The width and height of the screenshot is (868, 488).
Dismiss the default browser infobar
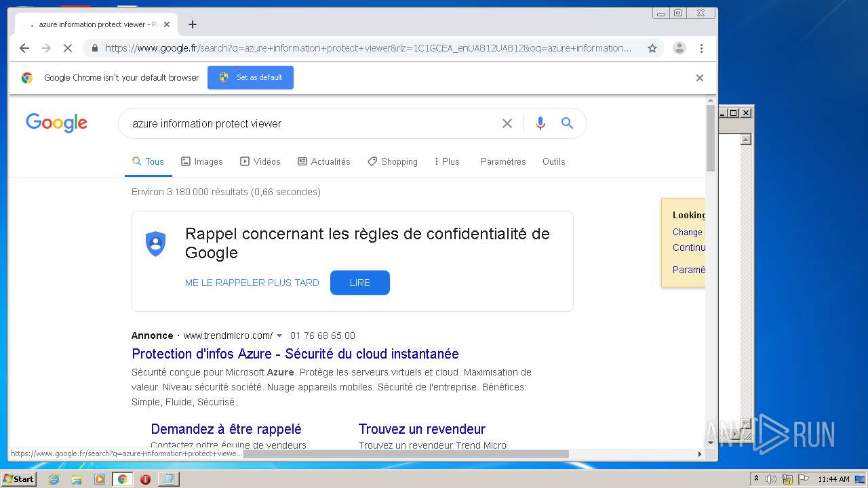pos(700,78)
